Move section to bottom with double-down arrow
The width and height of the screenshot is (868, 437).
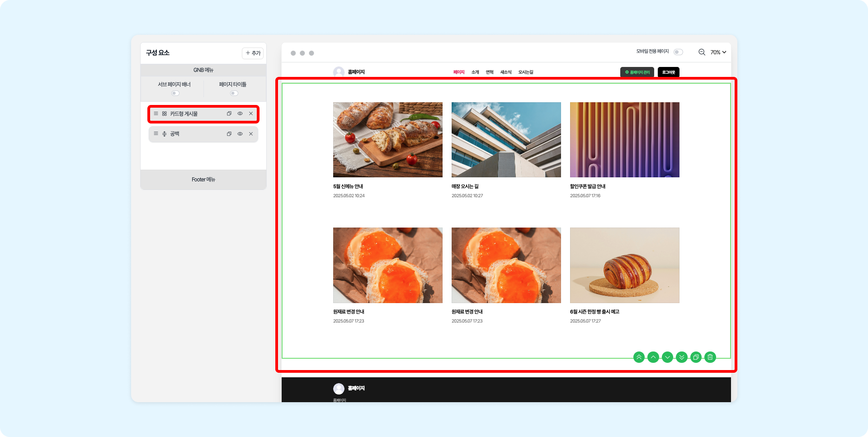pyautogui.click(x=682, y=357)
